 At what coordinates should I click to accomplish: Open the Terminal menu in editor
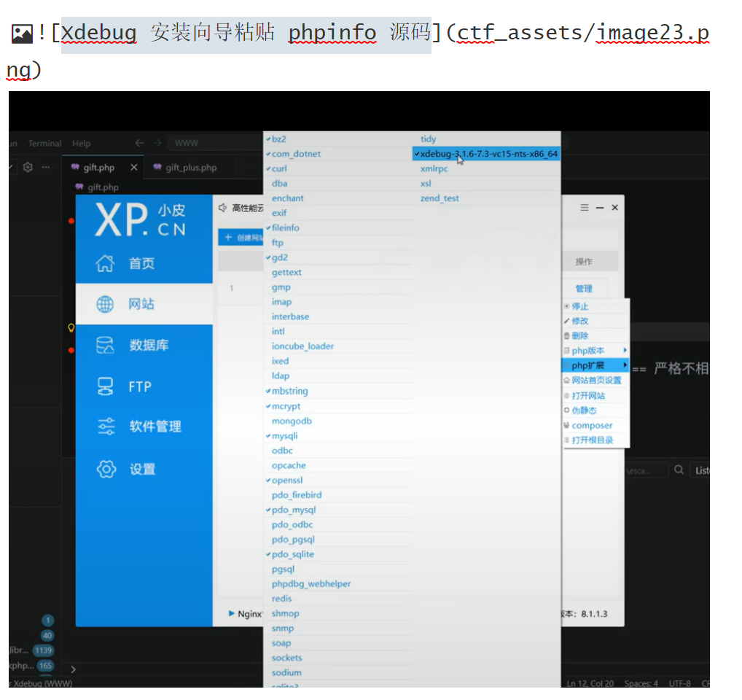coord(44,143)
